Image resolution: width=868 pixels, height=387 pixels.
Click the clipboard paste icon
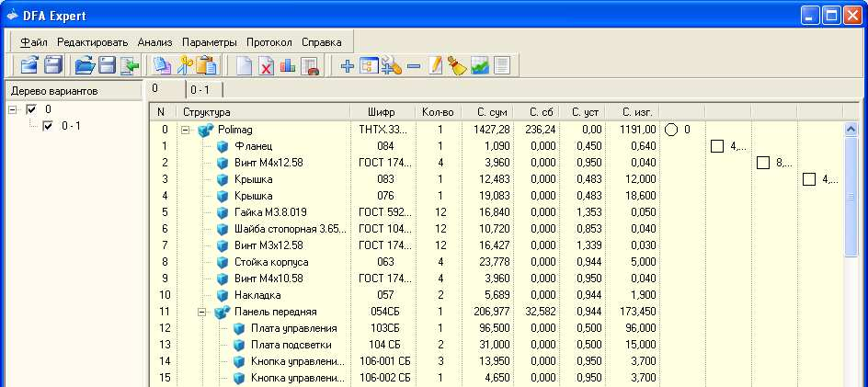(207, 65)
